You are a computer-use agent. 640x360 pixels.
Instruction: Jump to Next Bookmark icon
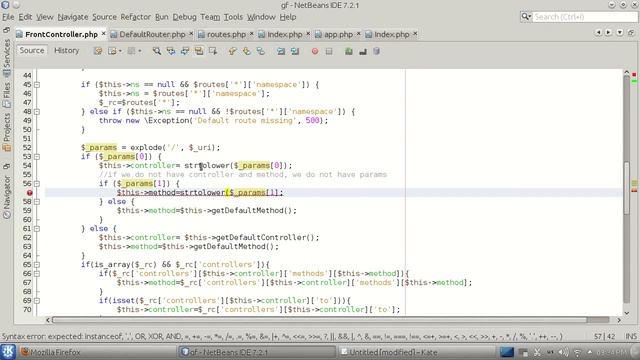[247, 51]
